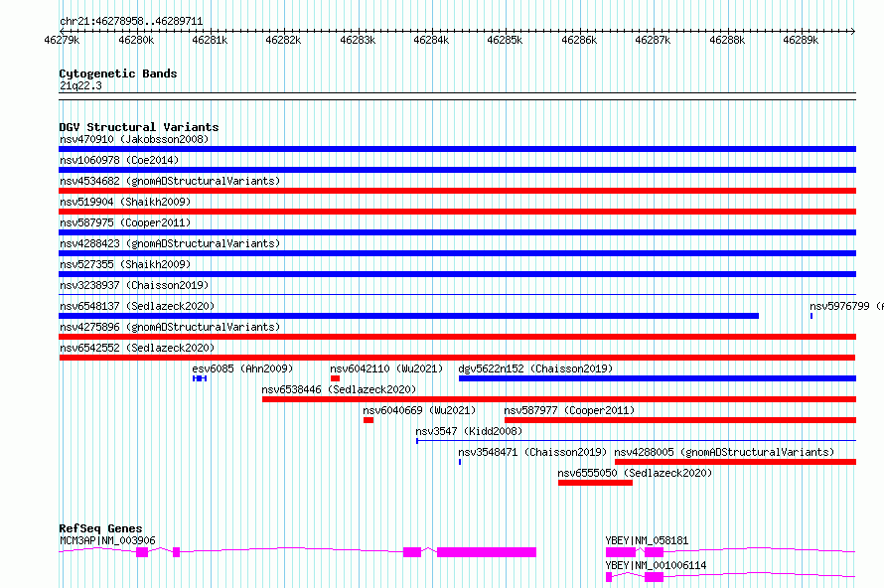
Task: Select the nsv3238937 (Chaisson2019) label
Action: (134, 285)
